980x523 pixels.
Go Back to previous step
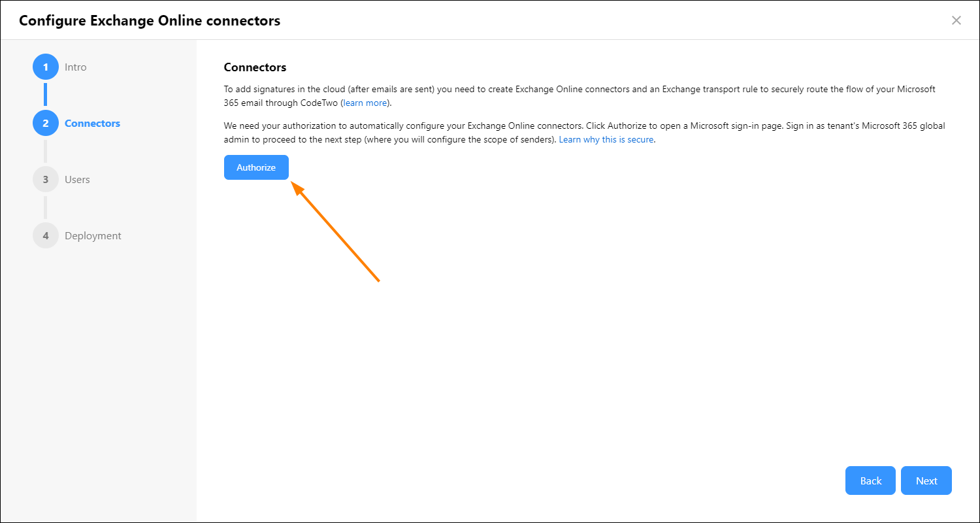[871, 481]
